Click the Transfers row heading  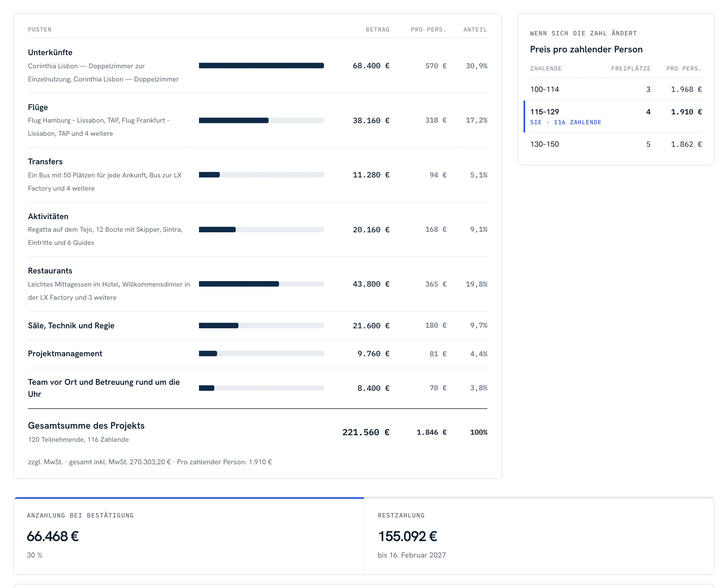45,162
